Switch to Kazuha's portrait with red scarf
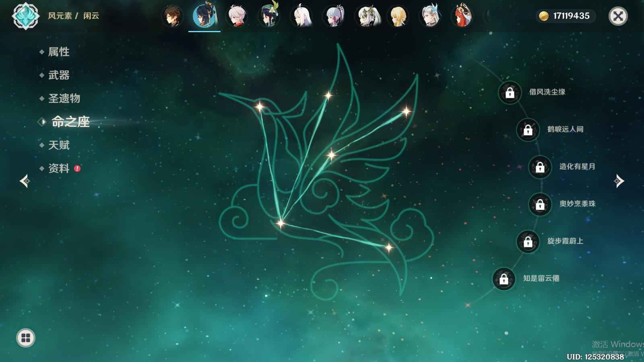 click(237, 16)
